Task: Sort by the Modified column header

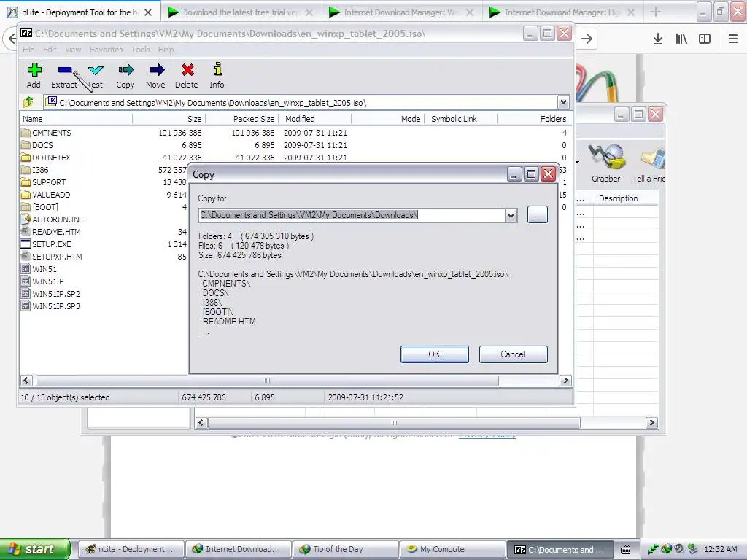Action: [x=315, y=119]
